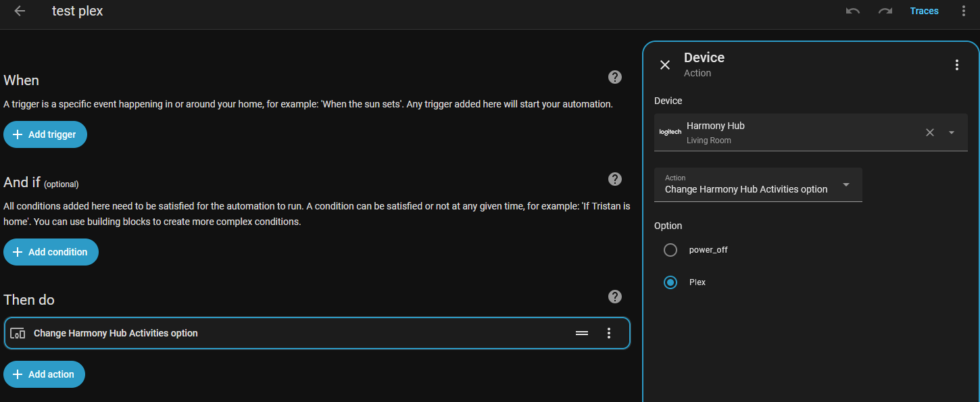Select the power_off radio option
This screenshot has width=980, height=402.
[x=670, y=250]
